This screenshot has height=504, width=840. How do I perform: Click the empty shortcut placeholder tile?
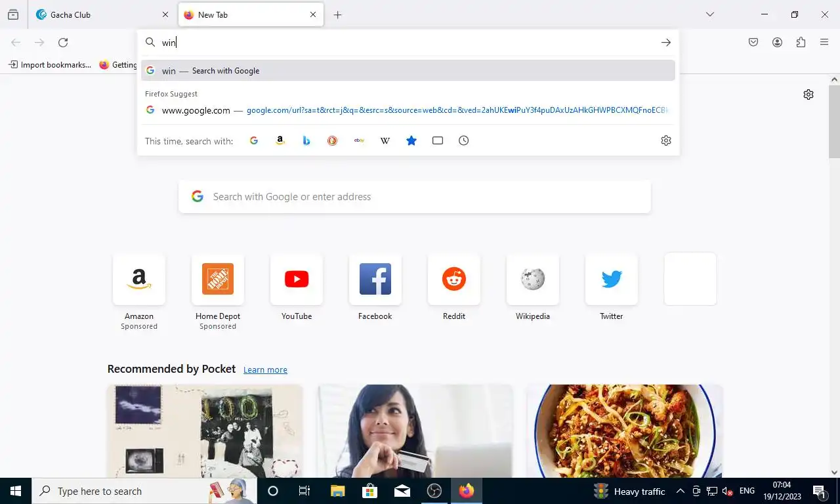[x=690, y=279]
